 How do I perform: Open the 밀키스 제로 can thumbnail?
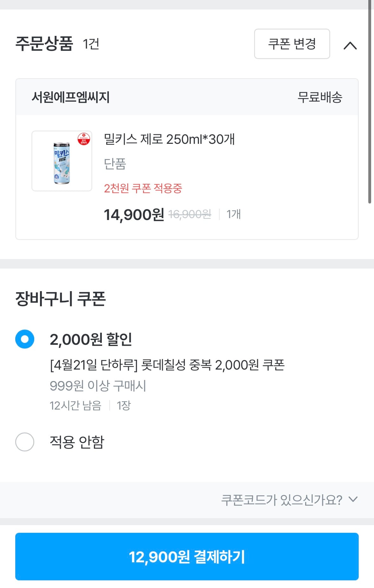[62, 163]
